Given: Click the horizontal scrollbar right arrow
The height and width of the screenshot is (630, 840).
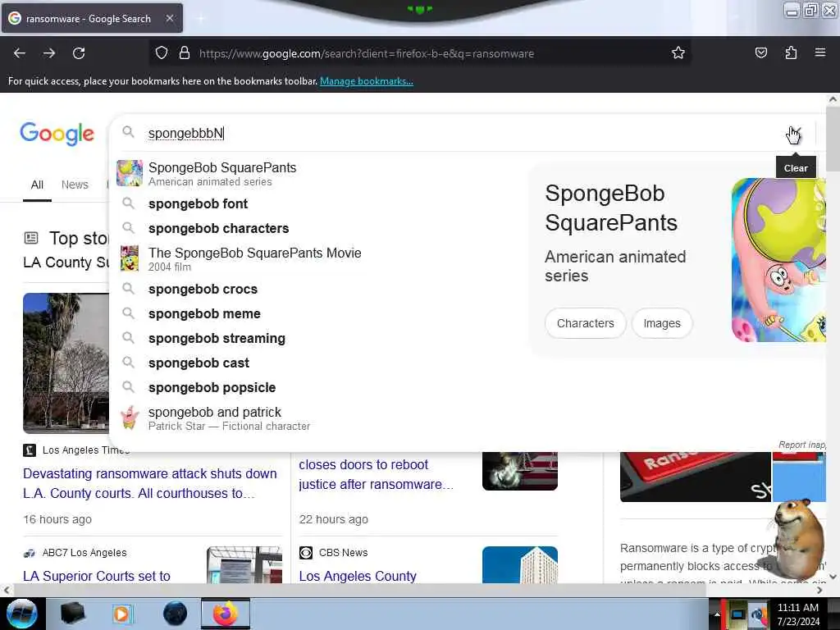Looking at the screenshot, I should pyautogui.click(x=819, y=590).
